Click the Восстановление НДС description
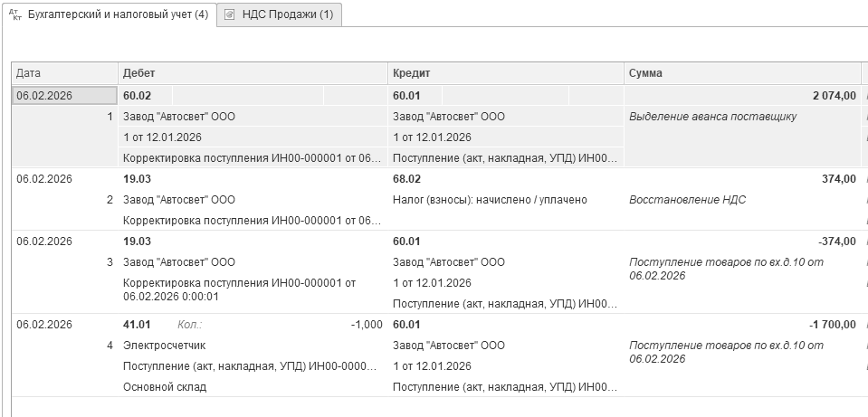The width and height of the screenshot is (868, 417). click(687, 200)
